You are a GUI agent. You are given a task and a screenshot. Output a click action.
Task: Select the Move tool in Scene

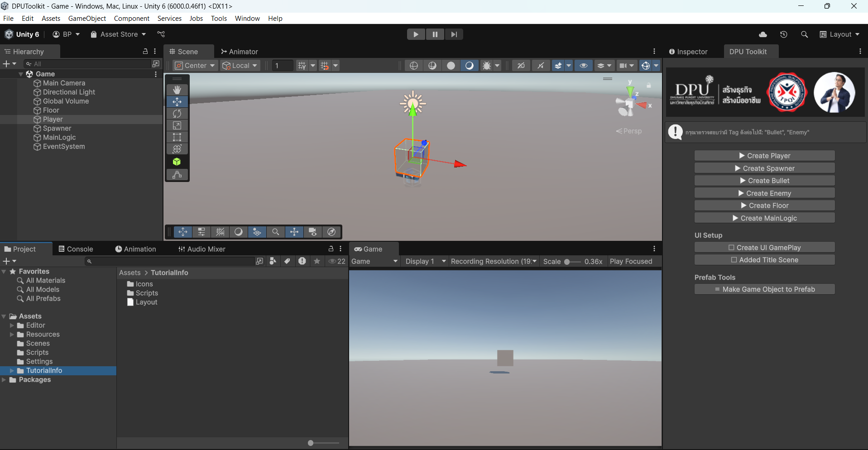click(177, 102)
